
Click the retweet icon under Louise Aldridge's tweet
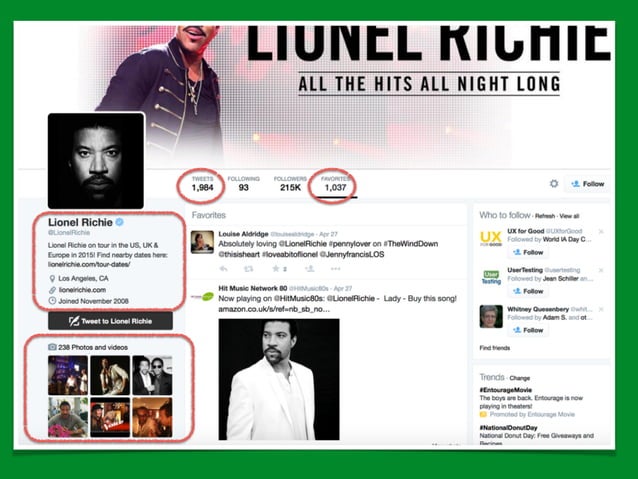click(x=248, y=269)
